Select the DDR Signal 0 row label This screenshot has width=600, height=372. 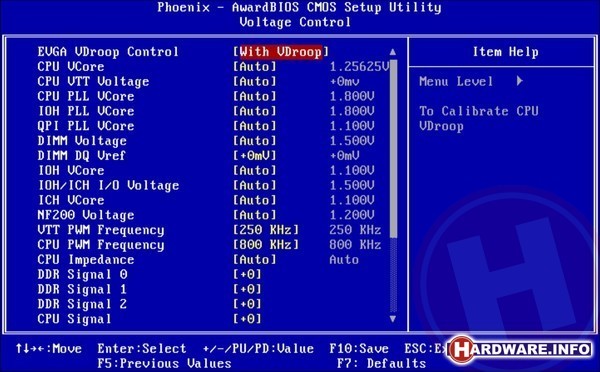[82, 275]
